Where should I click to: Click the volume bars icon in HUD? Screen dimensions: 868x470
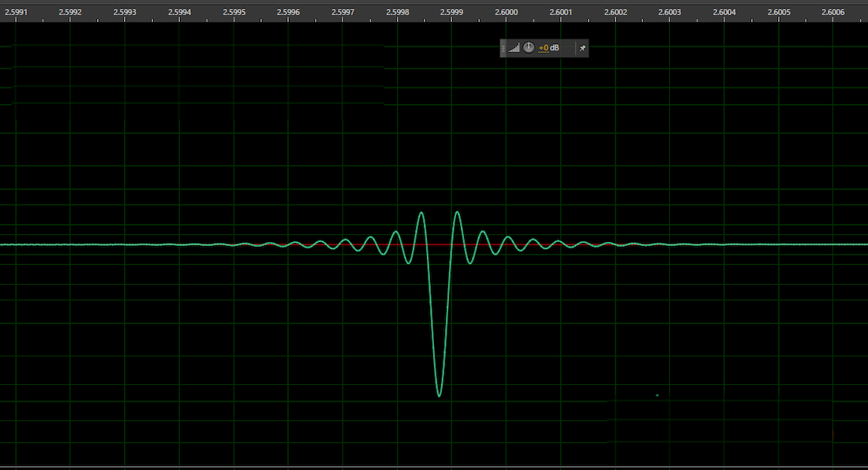coord(514,48)
